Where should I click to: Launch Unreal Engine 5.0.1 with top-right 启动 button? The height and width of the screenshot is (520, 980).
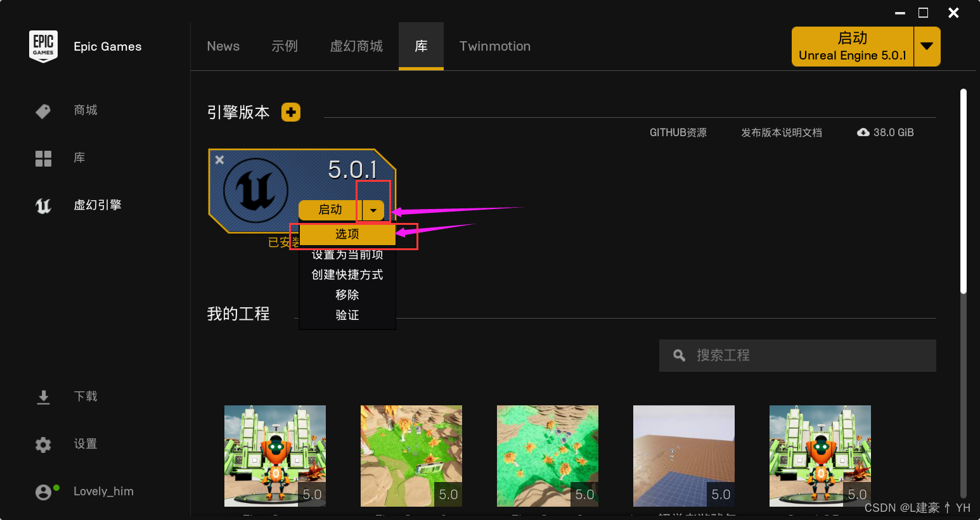[853, 46]
